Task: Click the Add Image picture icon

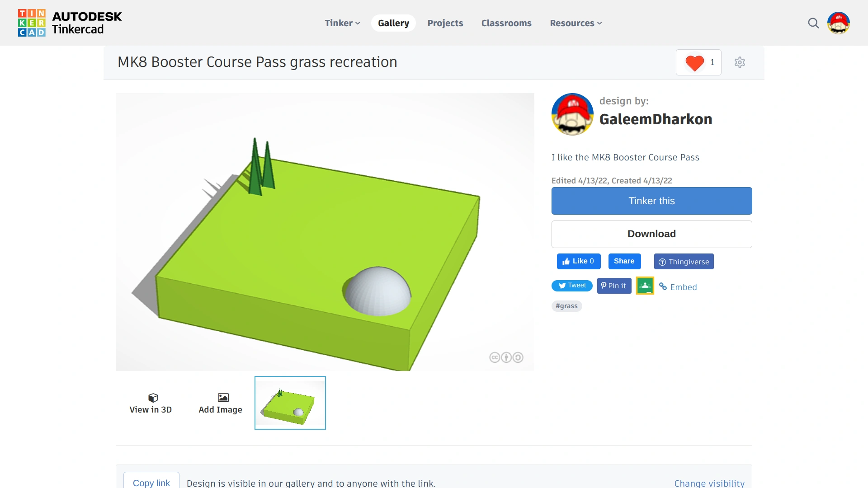Action: (x=223, y=398)
